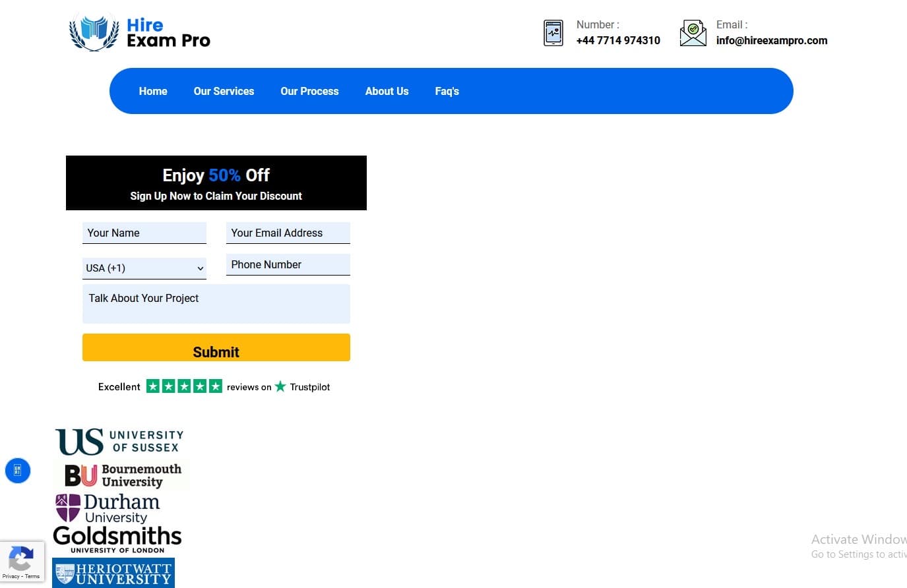Image resolution: width=907 pixels, height=588 pixels.
Task: Click the Hire Exam Pro logo
Action: (x=139, y=32)
